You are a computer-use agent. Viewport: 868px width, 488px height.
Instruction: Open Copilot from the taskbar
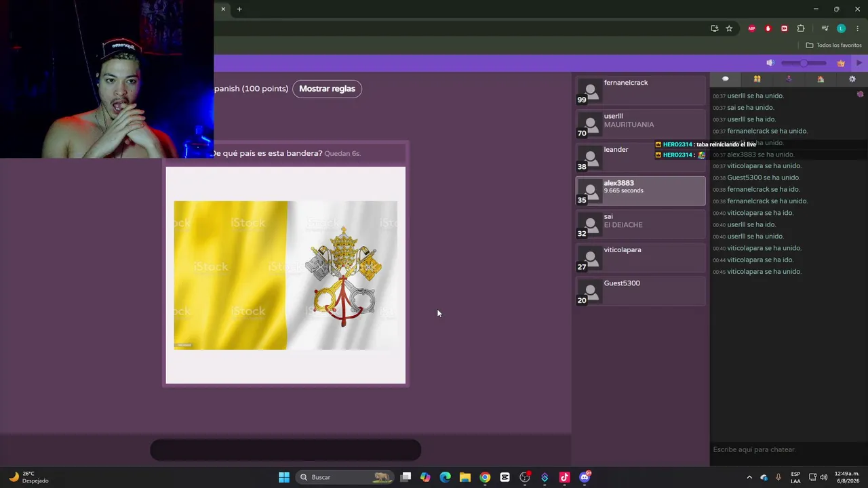425,477
